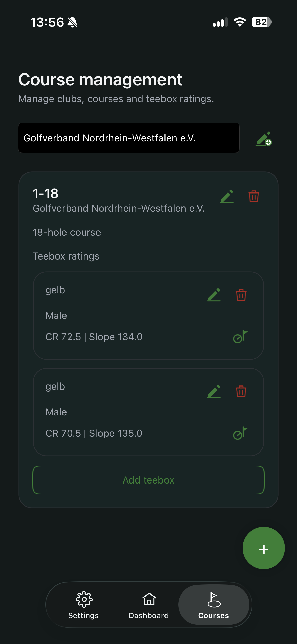Open the add-club pencil icon

263,138
